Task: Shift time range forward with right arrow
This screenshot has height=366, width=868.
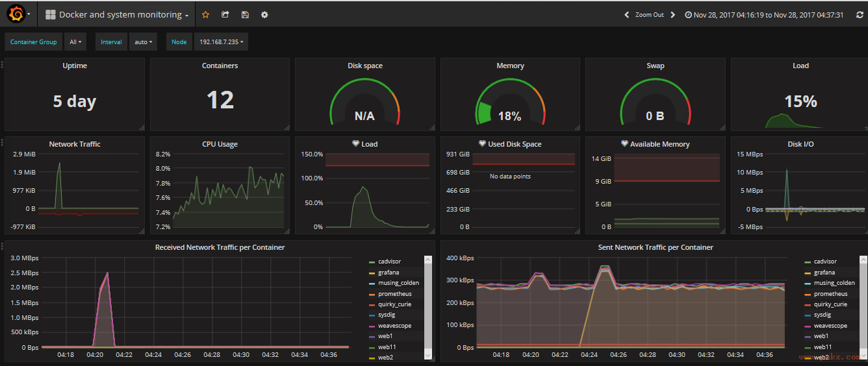Action: [x=672, y=14]
